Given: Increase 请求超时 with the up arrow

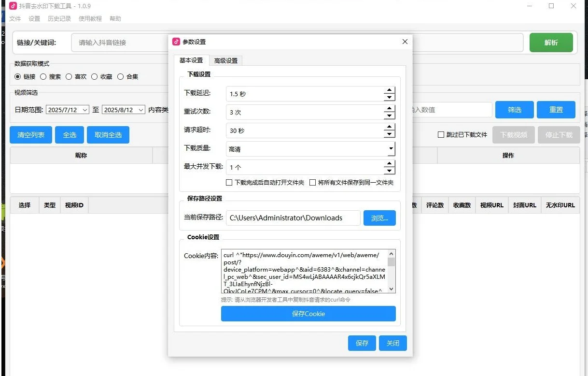Looking at the screenshot, I should point(389,127).
